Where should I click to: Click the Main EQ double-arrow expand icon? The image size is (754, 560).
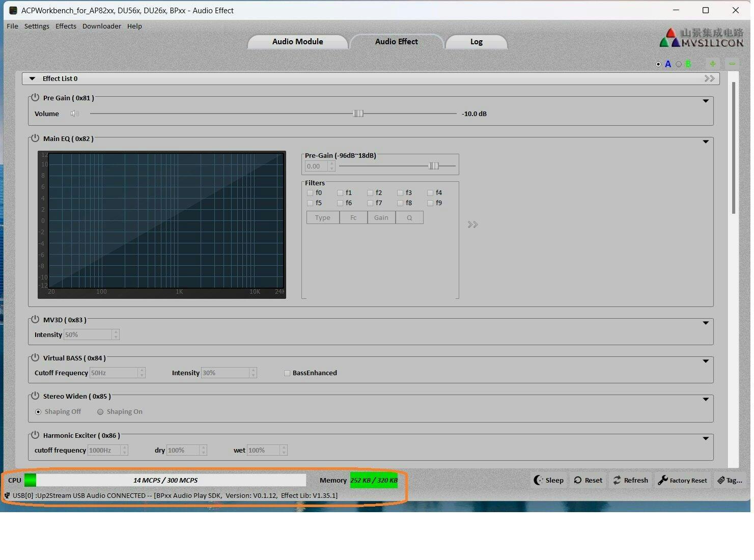click(472, 225)
